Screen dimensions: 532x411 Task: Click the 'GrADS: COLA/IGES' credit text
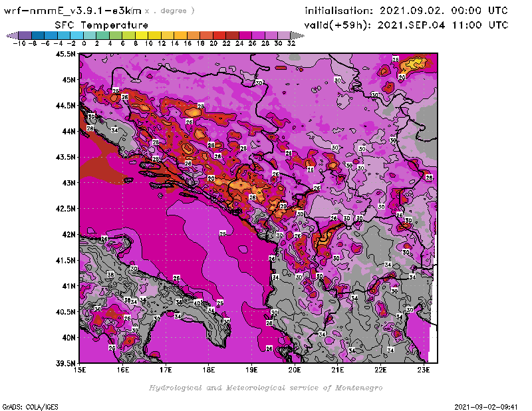click(30, 406)
